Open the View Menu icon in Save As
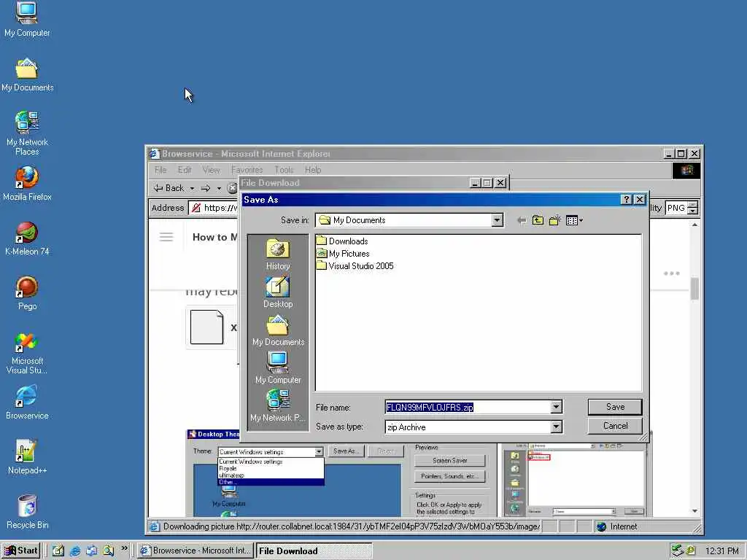The image size is (747, 560). click(x=574, y=220)
